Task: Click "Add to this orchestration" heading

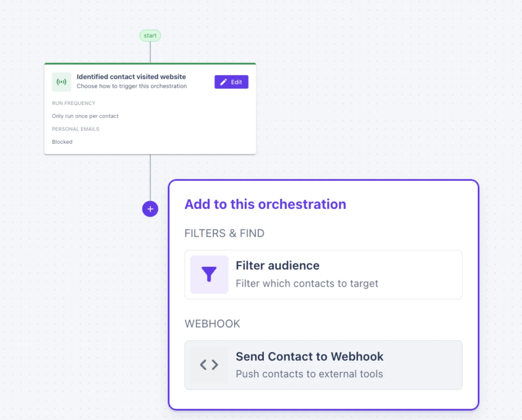Action: click(x=265, y=204)
